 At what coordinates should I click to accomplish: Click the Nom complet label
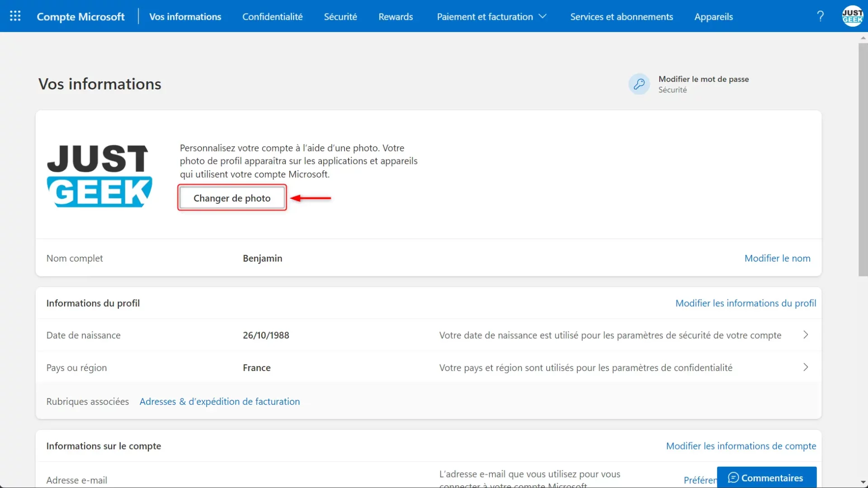tap(75, 258)
